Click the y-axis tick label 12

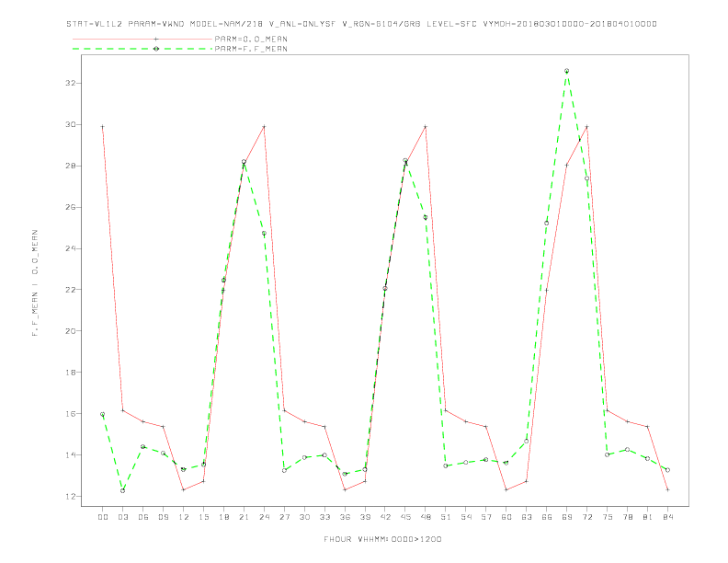pos(71,496)
